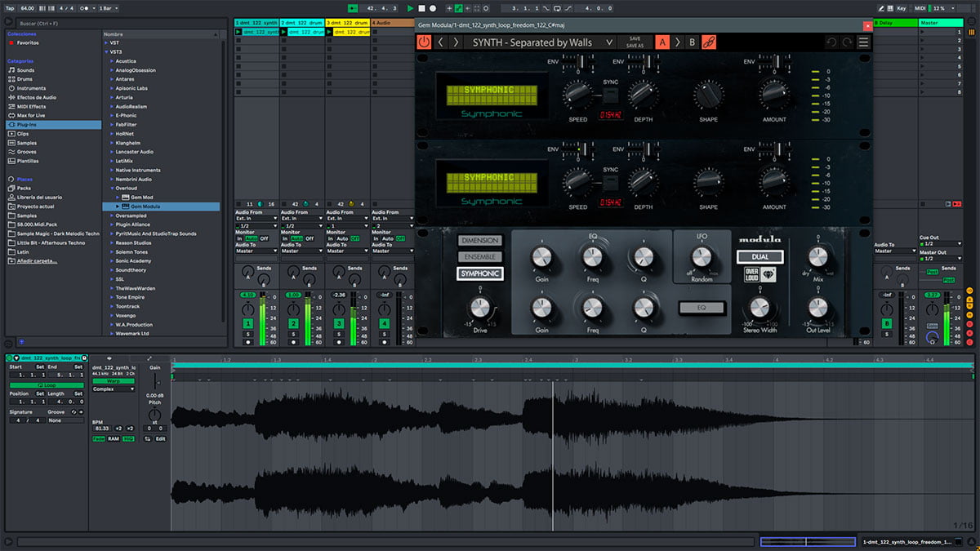The height and width of the screenshot is (551, 980).
Task: Open Favoritos collection
Action: point(28,42)
